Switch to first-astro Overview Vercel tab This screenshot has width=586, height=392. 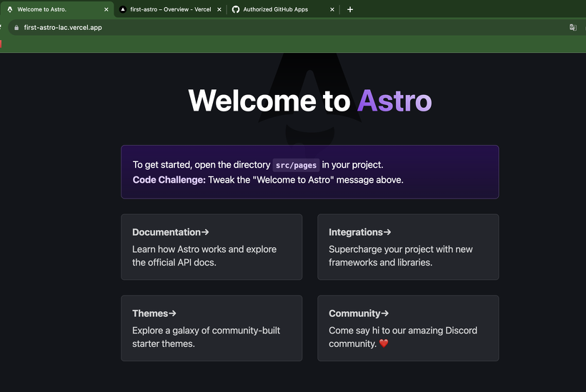(170, 9)
